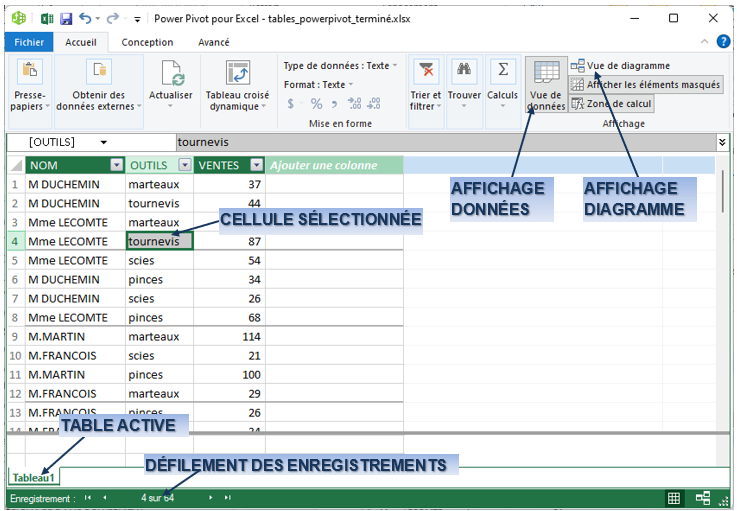Open the VENTES column filter arrow
The height and width of the screenshot is (511, 737).
point(257,165)
